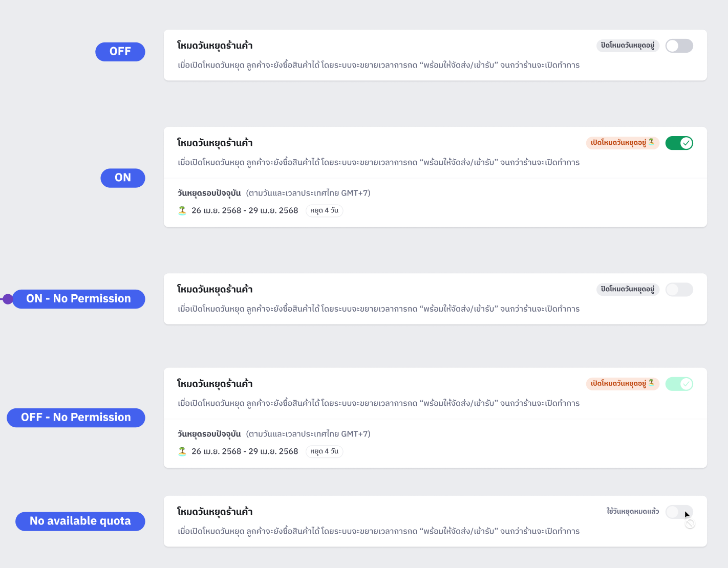
Task: Click the faded mint-green toggle in the fourth card
Action: pos(679,384)
